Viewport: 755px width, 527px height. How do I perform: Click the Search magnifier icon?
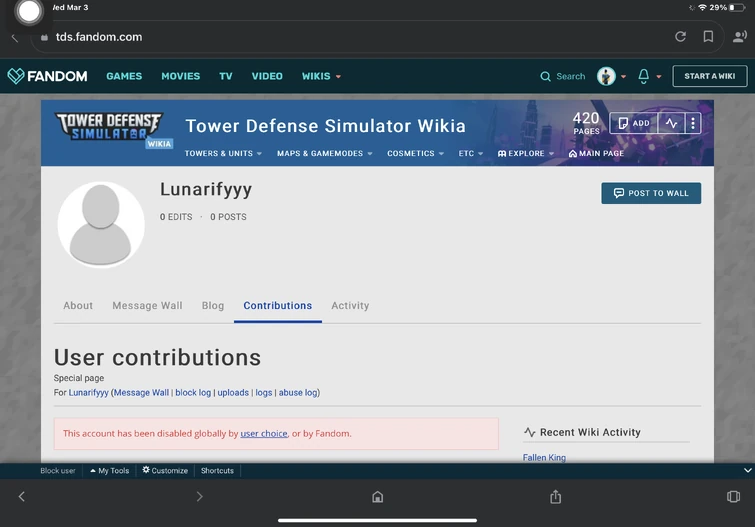[545, 76]
